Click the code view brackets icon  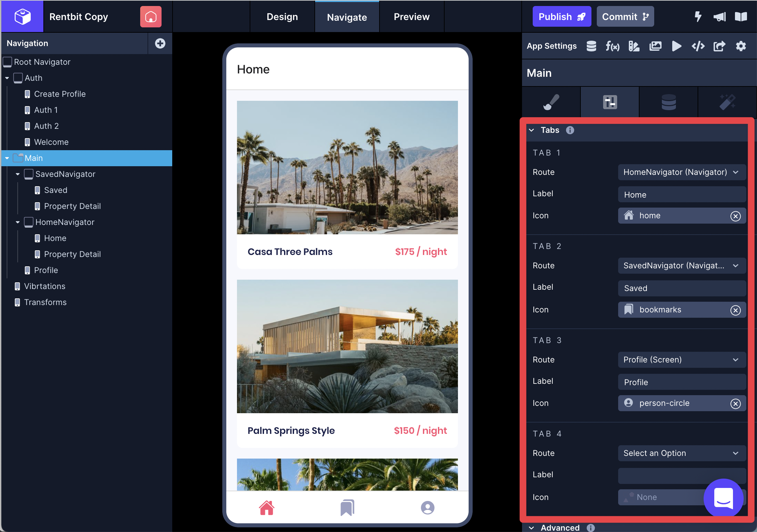(698, 46)
